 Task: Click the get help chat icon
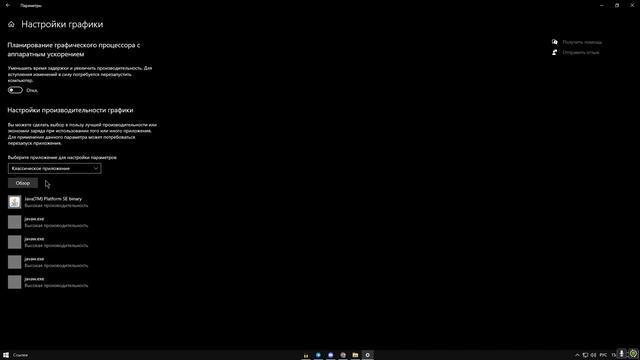pyautogui.click(x=554, y=42)
